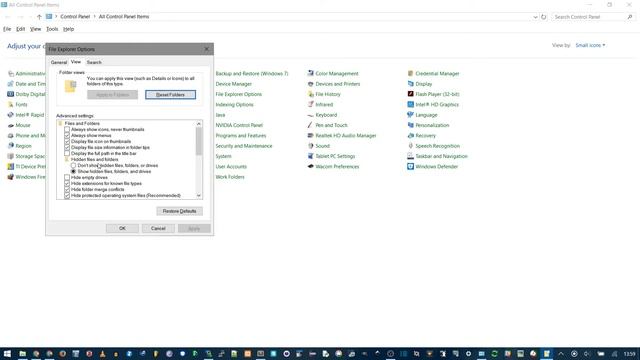Select Don't show hidden files, folders, or drives
Viewport: 640px width, 360px height.
click(73, 165)
